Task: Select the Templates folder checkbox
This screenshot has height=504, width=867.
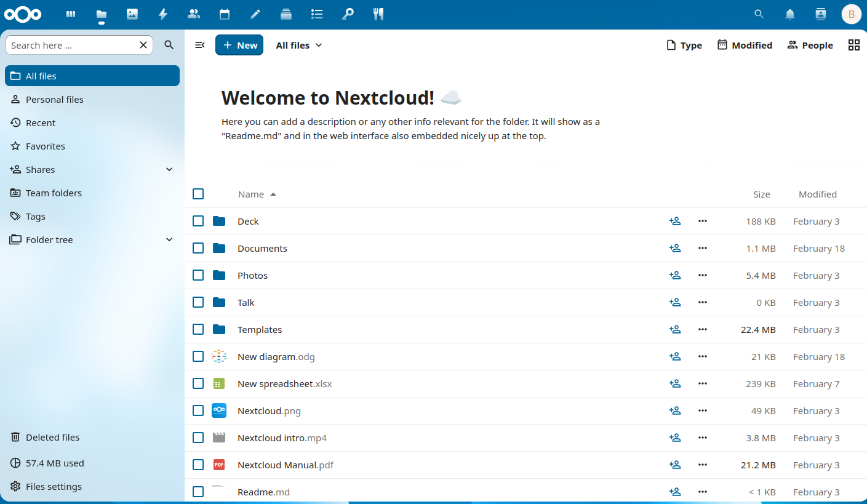Action: point(198,329)
